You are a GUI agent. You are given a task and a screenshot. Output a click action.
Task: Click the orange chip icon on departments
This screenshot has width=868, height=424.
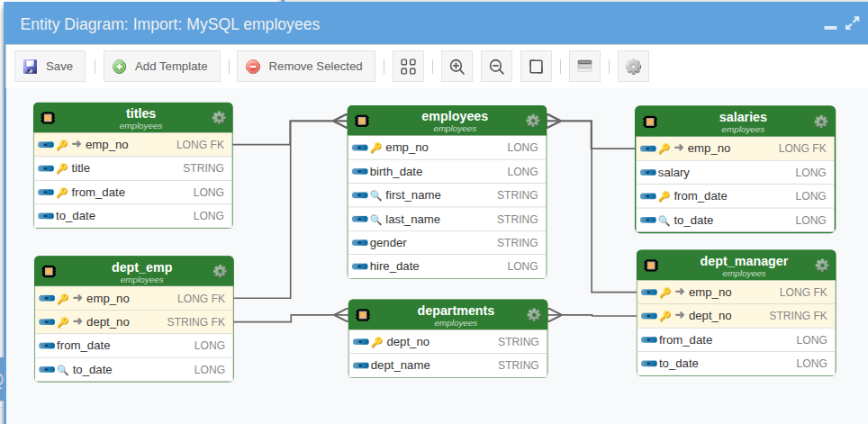(363, 315)
